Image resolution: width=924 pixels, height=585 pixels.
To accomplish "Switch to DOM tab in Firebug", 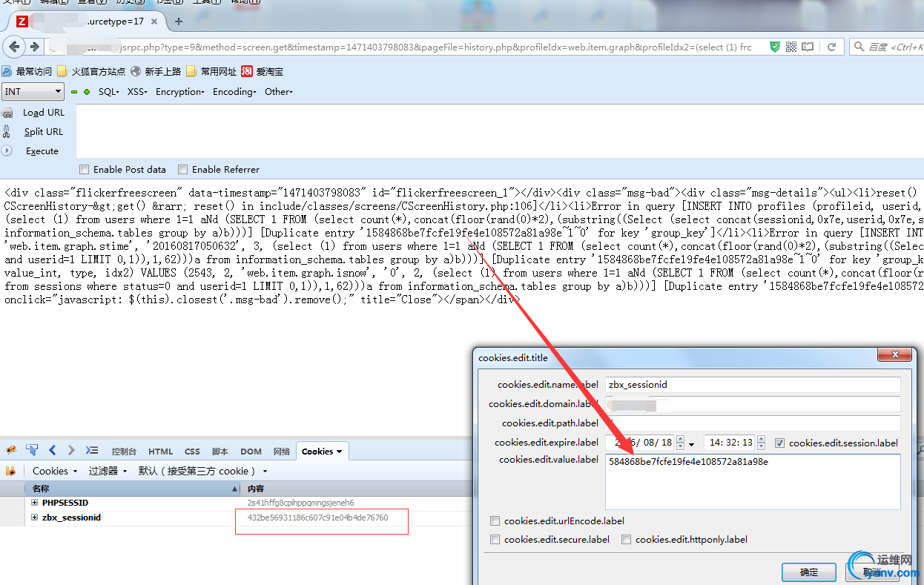I will click(x=251, y=451).
